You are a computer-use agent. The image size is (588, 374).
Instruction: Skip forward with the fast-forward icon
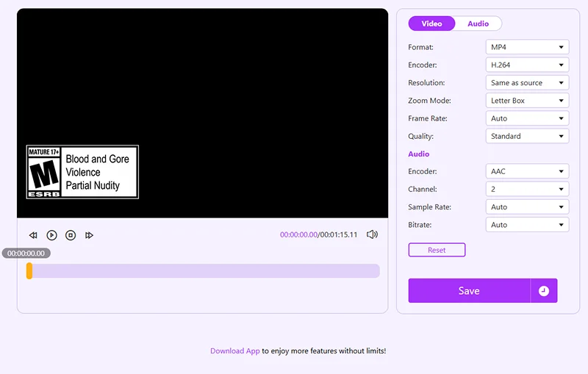(89, 235)
